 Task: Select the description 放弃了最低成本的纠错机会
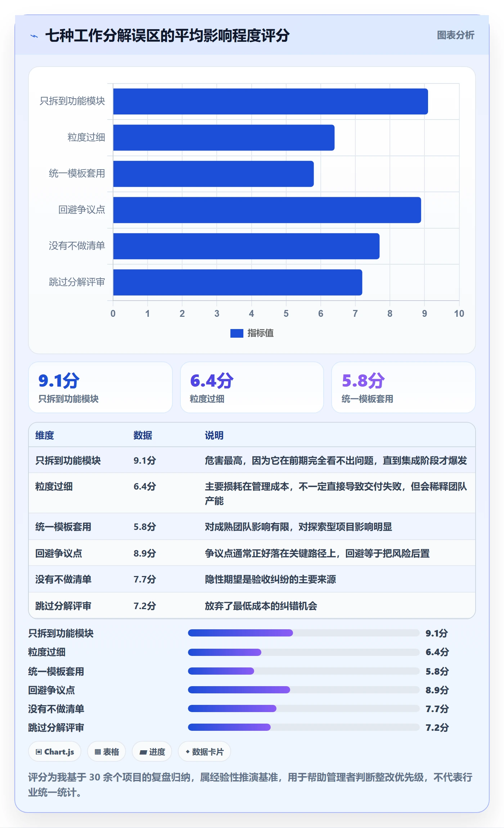261,606
